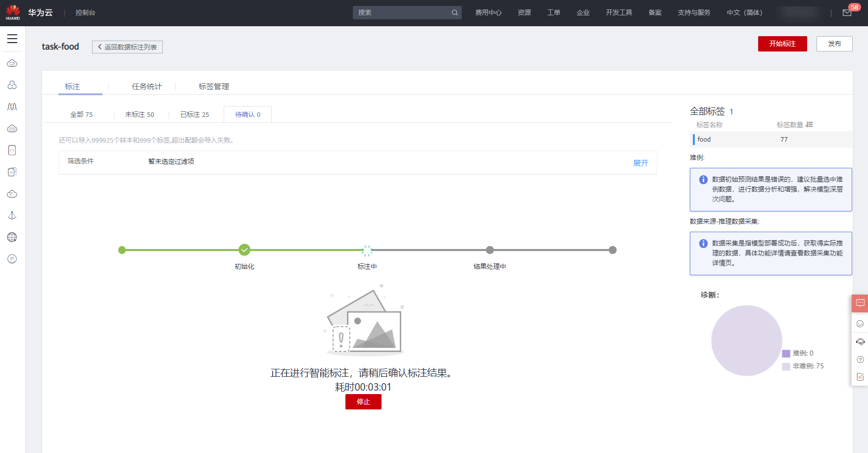Stop the auto-labeling with 停止 button
Viewport: 868px width, 453px height.
pos(363,402)
